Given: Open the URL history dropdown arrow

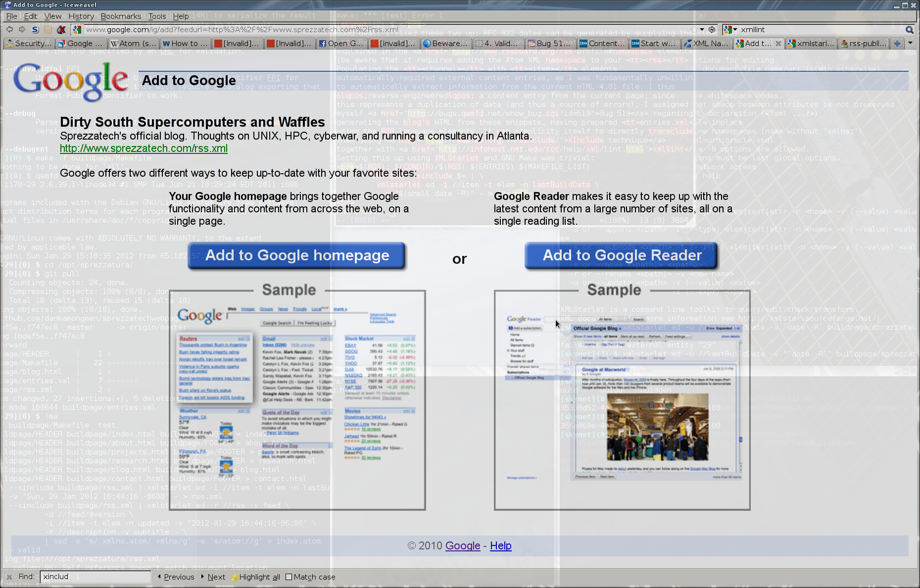Looking at the screenshot, I should click(x=702, y=30).
